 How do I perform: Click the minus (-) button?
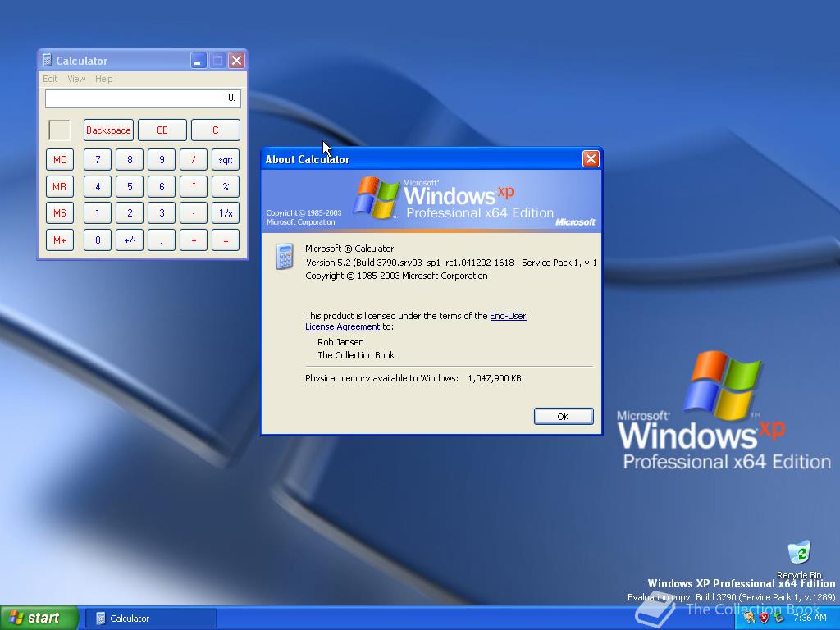pyautogui.click(x=194, y=212)
